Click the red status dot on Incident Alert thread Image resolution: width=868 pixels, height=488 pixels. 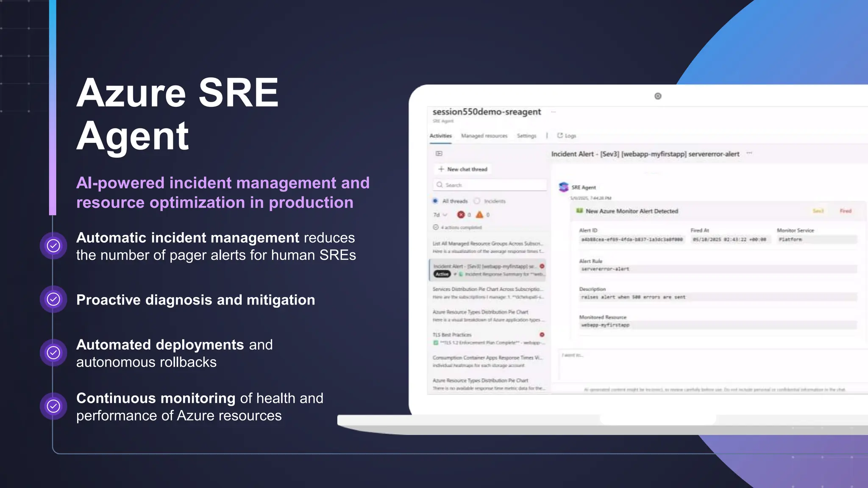(x=542, y=266)
